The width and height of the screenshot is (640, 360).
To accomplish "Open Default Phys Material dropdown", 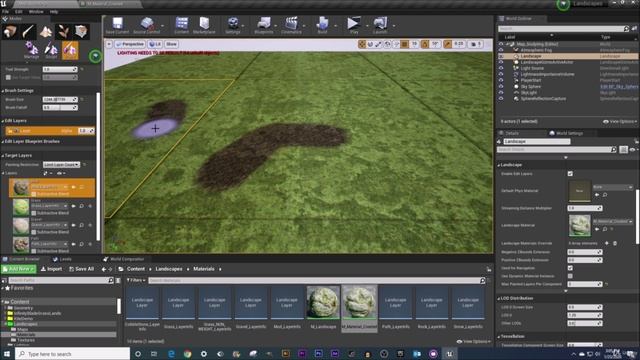I will 613,187.
